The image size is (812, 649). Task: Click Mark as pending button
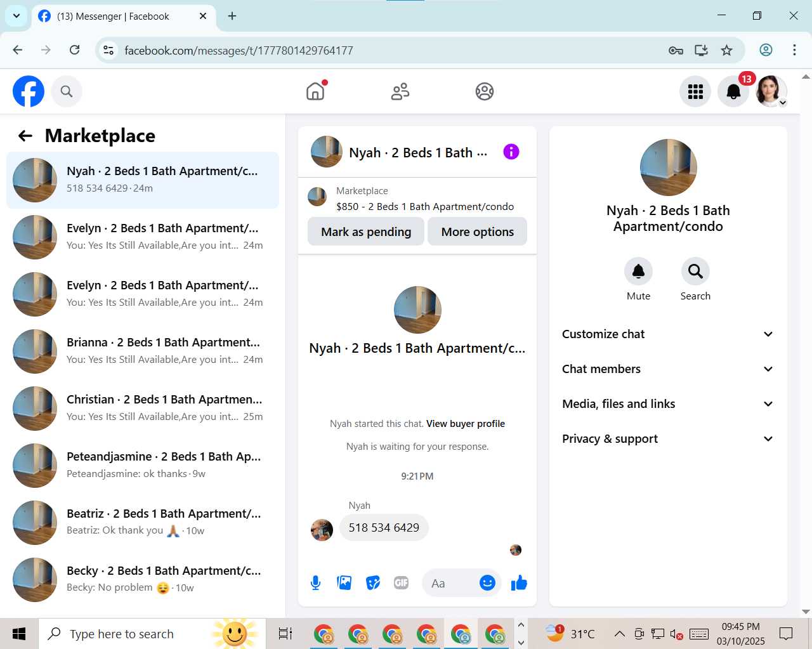pyautogui.click(x=366, y=232)
